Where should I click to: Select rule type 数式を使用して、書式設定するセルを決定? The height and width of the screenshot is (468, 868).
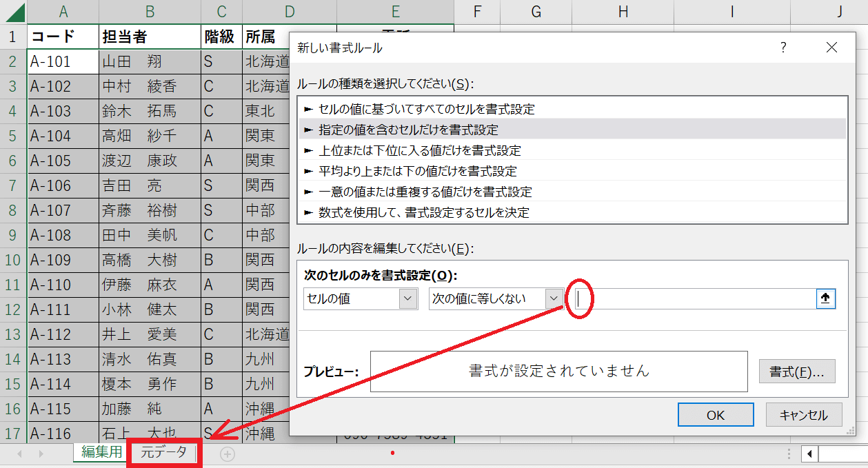(x=423, y=212)
